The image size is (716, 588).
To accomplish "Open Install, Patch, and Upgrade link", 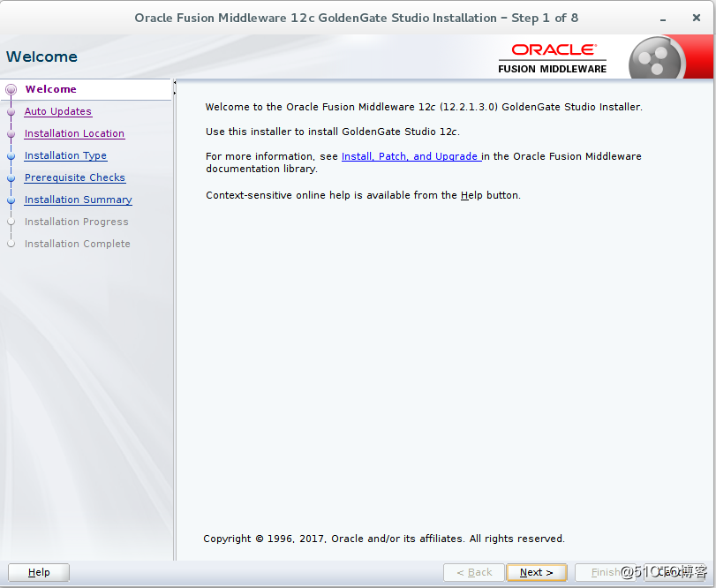I will [x=411, y=156].
